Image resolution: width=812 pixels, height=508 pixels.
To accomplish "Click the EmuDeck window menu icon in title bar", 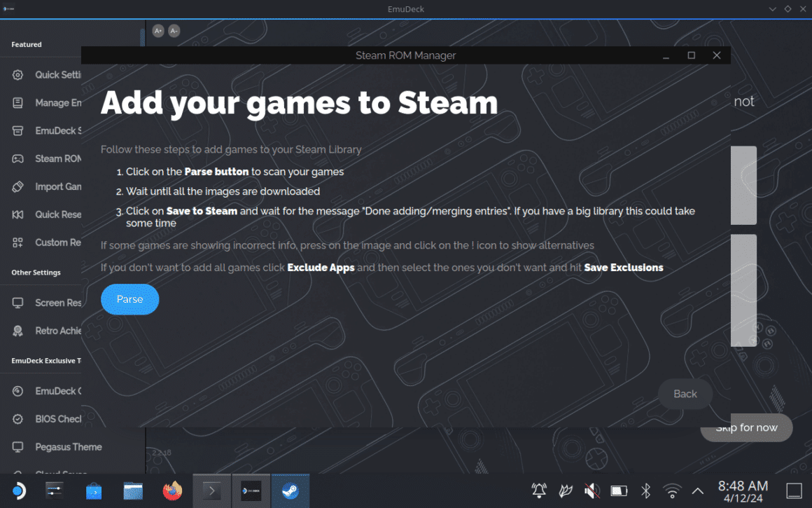I will [x=8, y=8].
